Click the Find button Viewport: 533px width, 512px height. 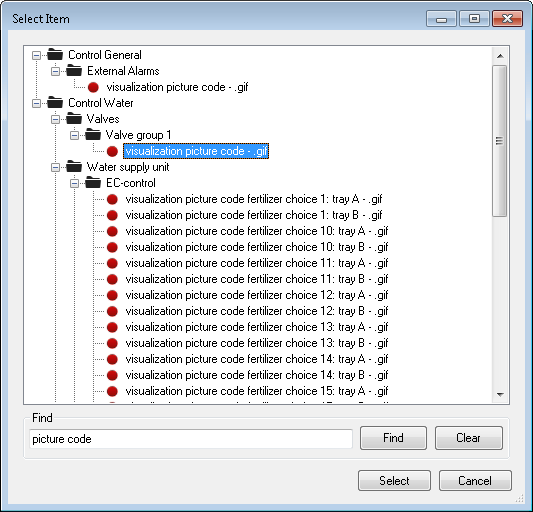(393, 438)
